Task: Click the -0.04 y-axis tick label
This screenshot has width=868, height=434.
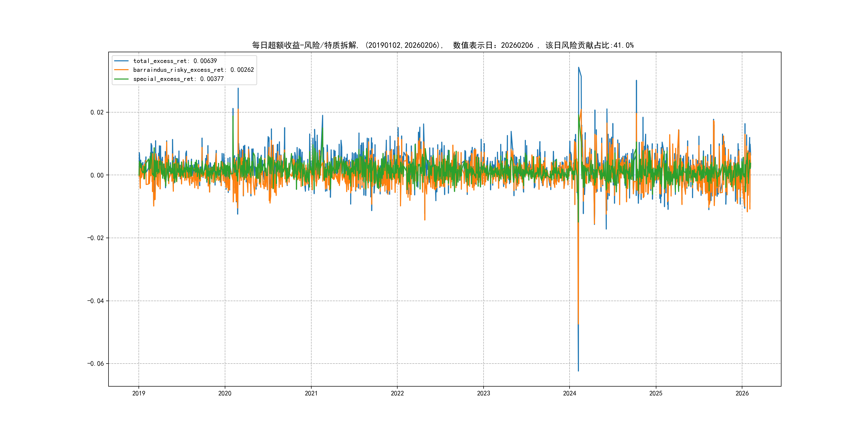Action: (x=95, y=301)
